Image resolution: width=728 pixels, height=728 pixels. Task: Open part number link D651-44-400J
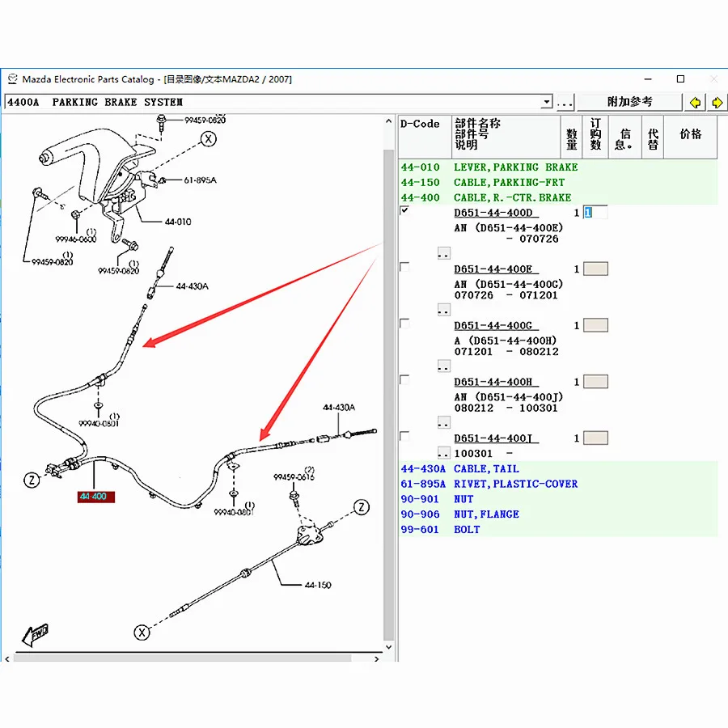click(496, 438)
